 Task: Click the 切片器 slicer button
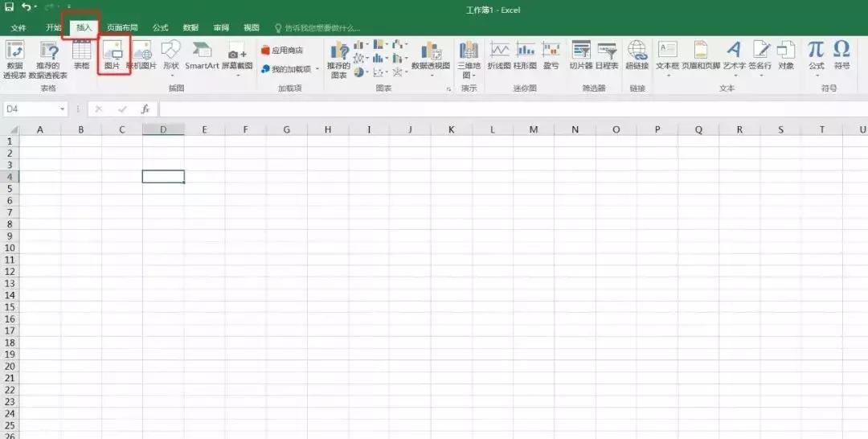581,55
